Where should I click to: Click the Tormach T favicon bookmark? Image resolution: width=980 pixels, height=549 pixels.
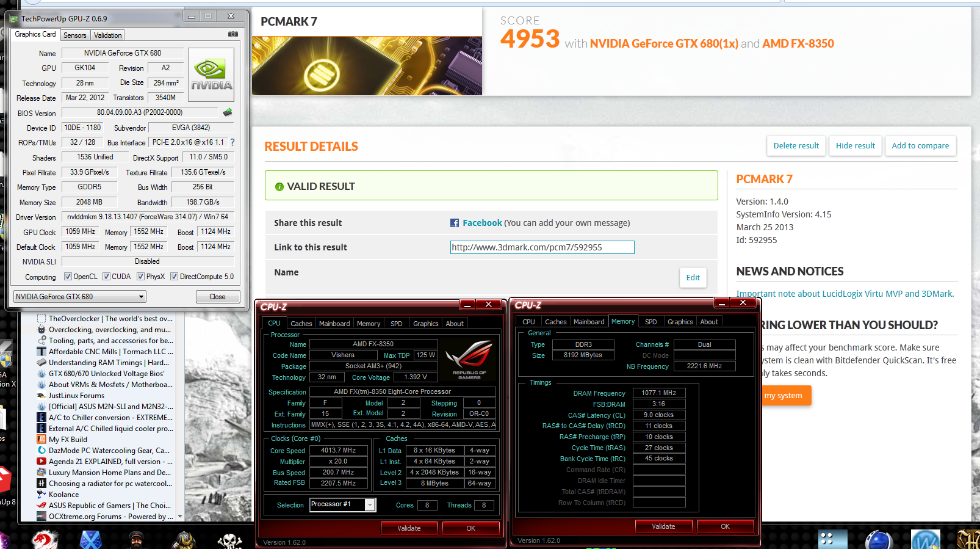tap(41, 352)
